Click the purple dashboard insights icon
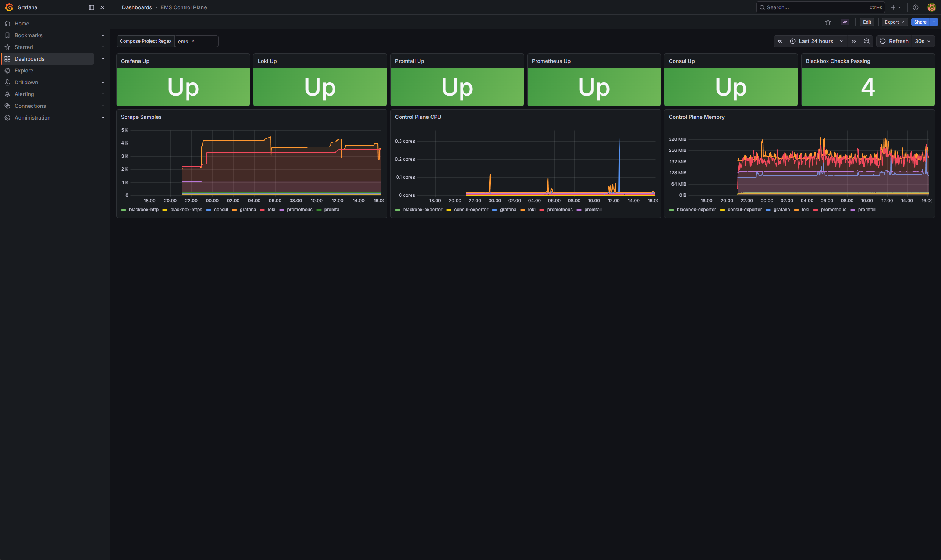The height and width of the screenshot is (560, 941). tap(845, 22)
